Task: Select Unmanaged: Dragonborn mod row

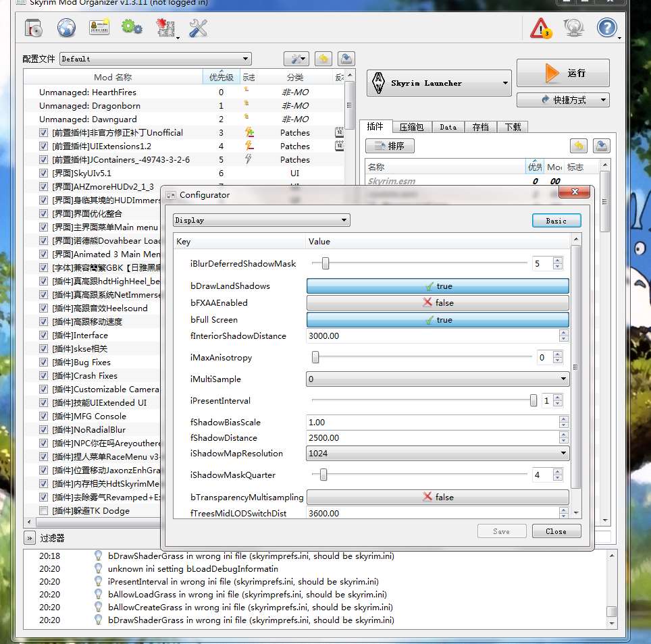Action: 184,106
